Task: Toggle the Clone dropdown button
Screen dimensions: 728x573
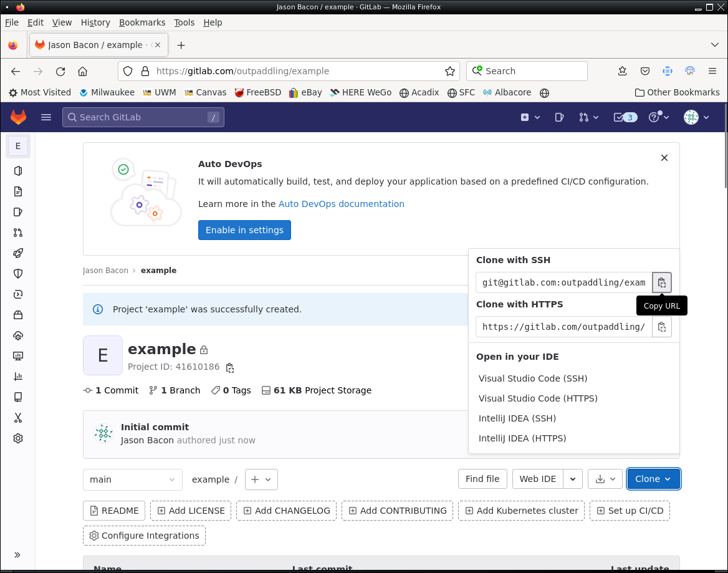Action: [x=653, y=479]
